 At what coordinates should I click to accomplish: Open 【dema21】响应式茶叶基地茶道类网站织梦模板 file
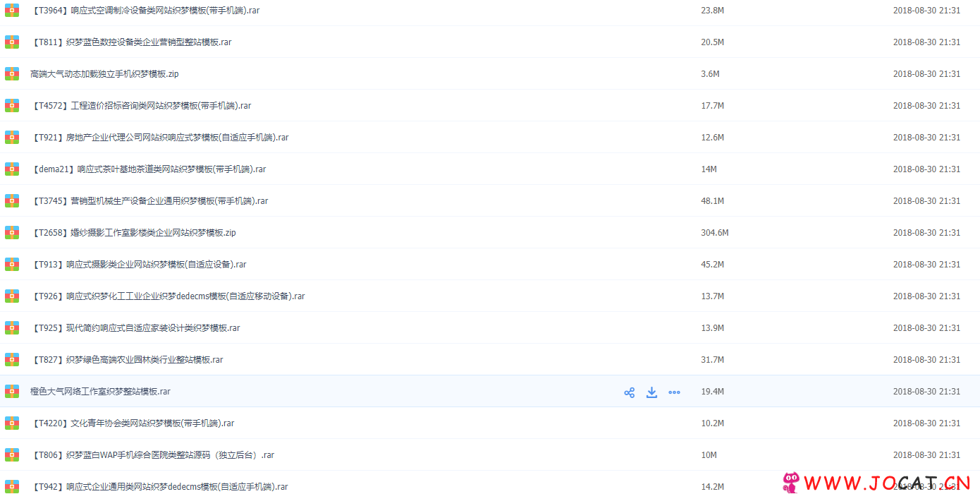click(x=148, y=169)
